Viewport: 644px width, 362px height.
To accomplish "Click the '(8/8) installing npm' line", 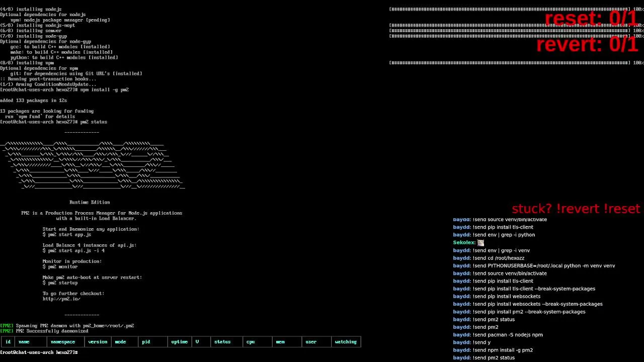I will pyautogui.click(x=27, y=63).
